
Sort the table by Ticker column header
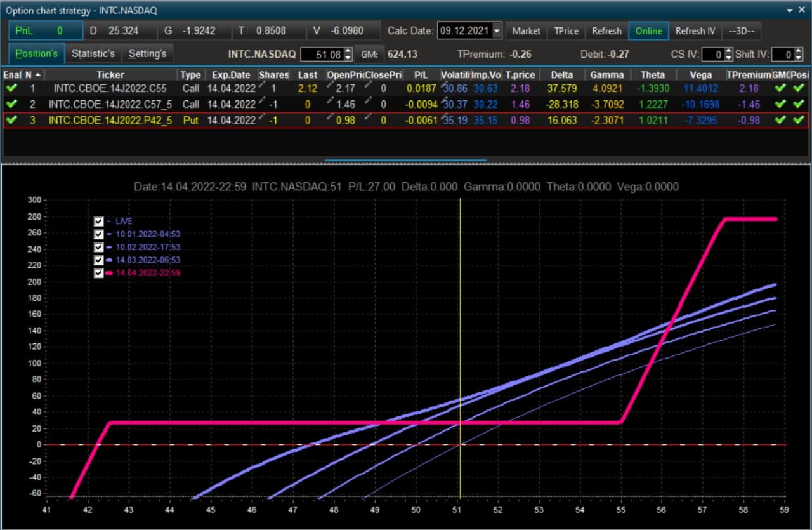point(110,74)
